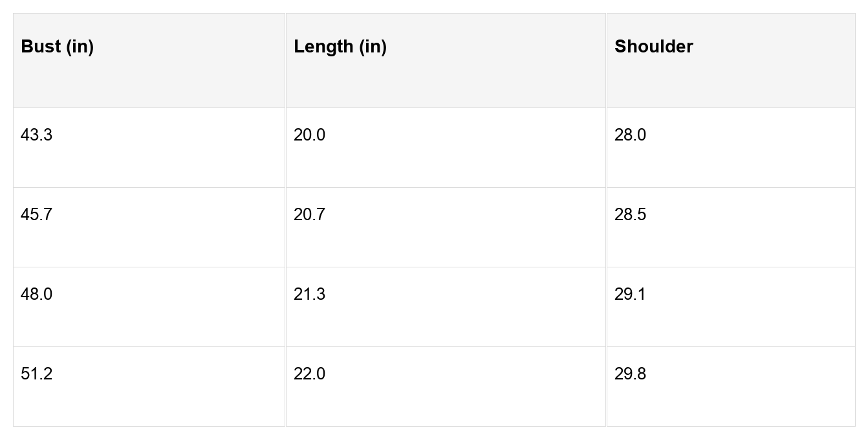Select the Length (in) column header

(340, 47)
